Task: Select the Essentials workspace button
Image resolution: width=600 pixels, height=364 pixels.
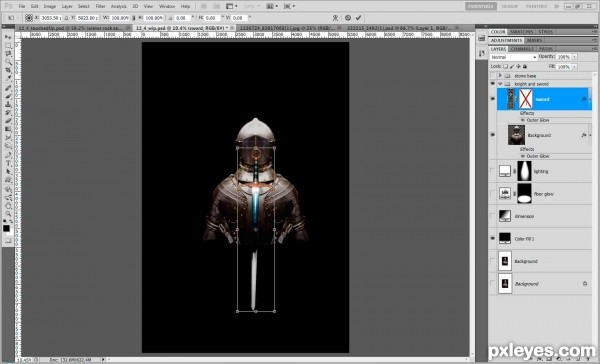Action: click(481, 6)
